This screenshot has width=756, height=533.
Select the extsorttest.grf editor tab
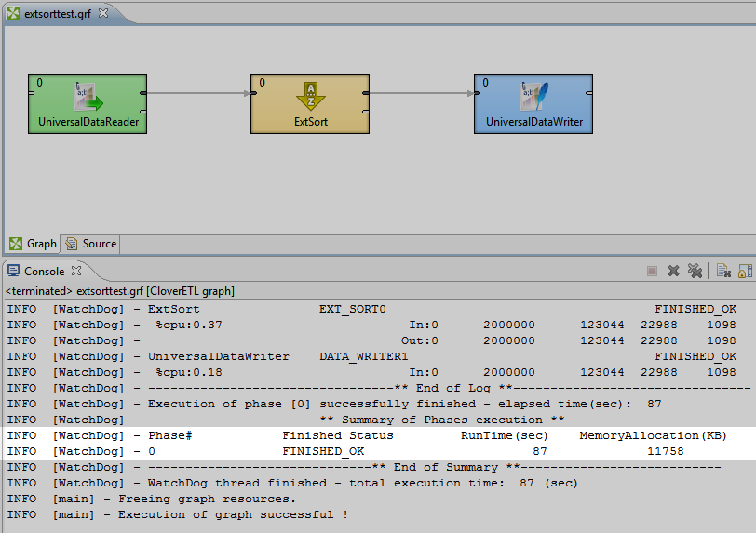[58, 14]
